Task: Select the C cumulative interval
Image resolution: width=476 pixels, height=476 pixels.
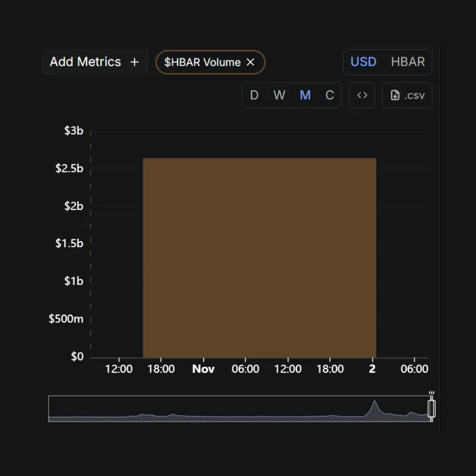Action: click(x=330, y=95)
